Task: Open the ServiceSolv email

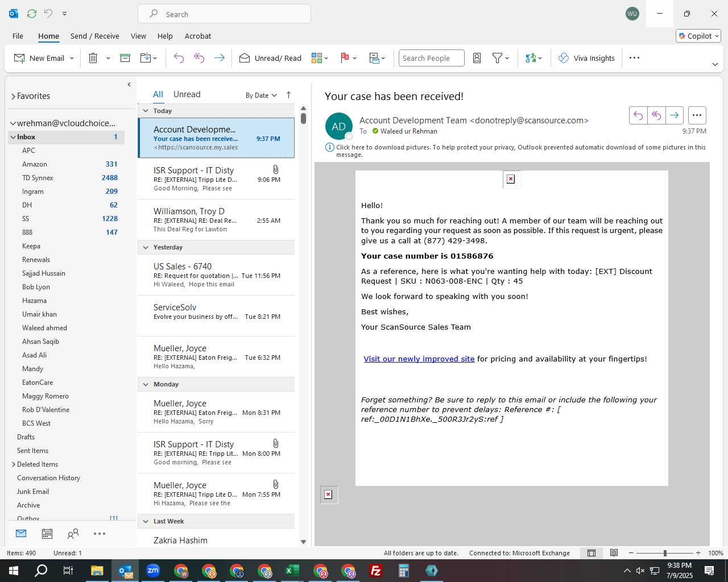Action: coord(216,316)
